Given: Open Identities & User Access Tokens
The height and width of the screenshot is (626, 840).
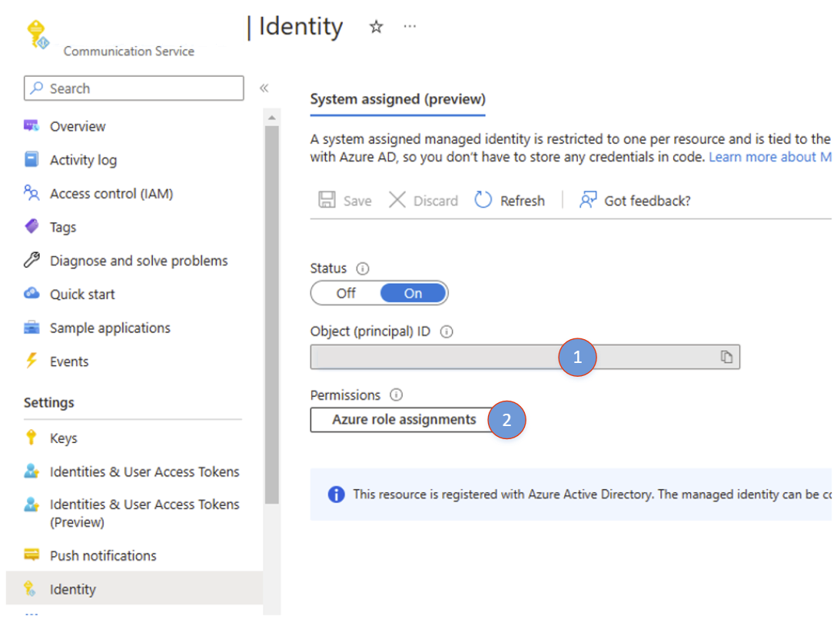Looking at the screenshot, I should point(144,471).
